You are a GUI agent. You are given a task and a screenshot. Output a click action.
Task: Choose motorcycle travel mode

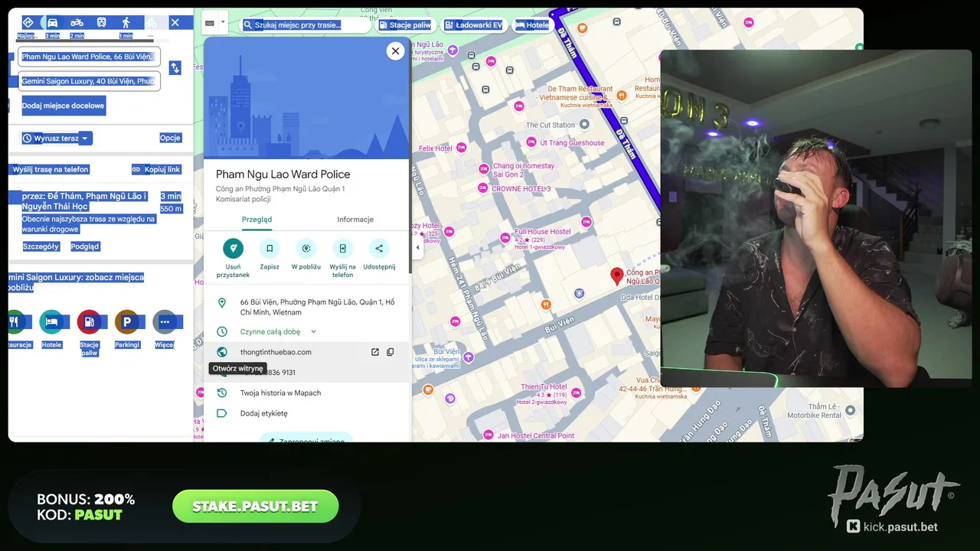click(x=77, y=22)
